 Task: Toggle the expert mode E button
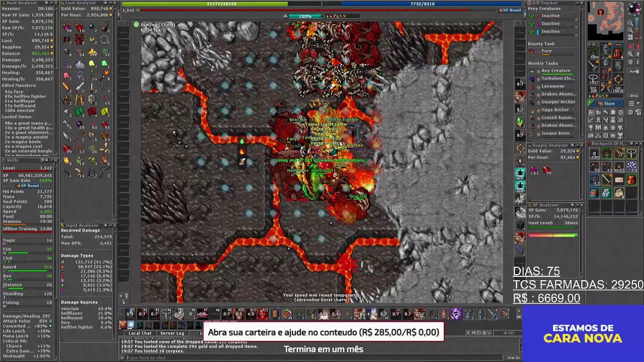[637, 62]
